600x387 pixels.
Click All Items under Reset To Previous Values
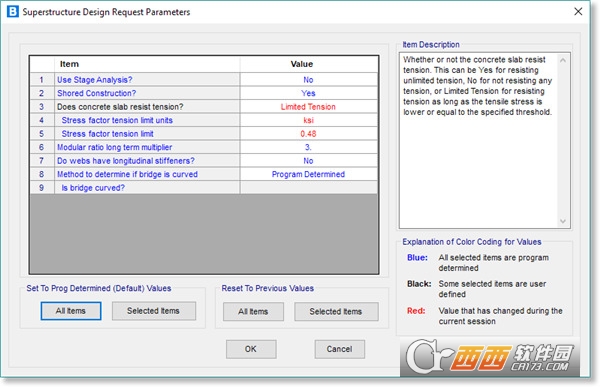pos(253,312)
